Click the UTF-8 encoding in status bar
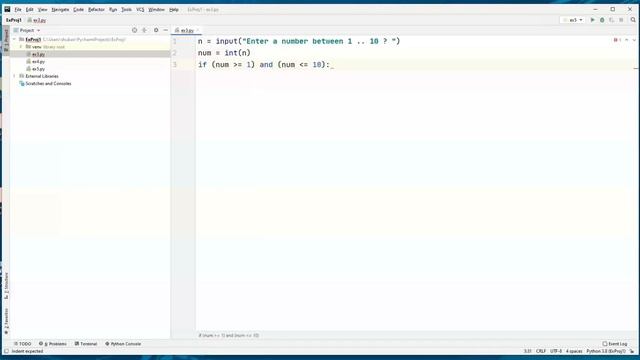The width and height of the screenshot is (640, 360). (556, 351)
